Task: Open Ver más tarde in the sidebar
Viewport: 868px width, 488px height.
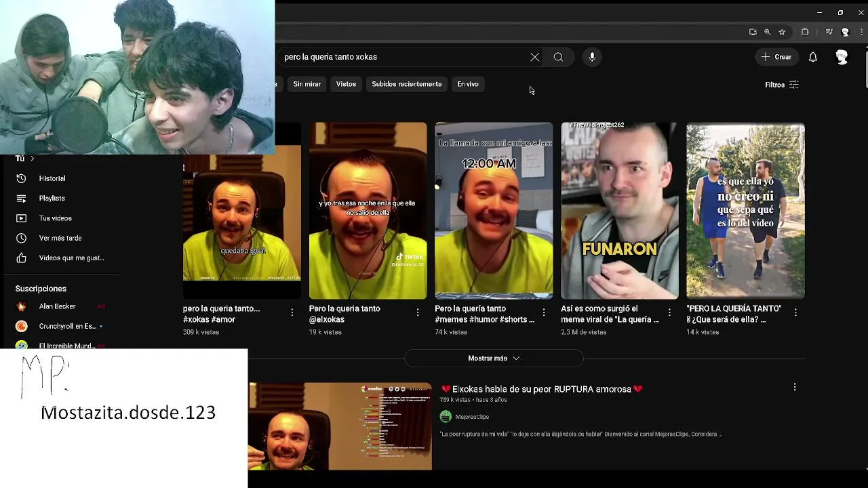Action: point(60,238)
